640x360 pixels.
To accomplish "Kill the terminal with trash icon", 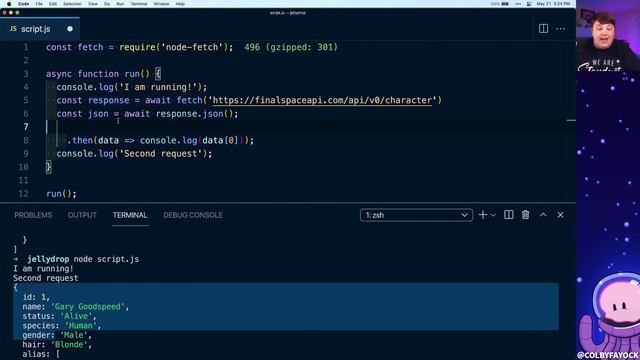I will coord(525,215).
